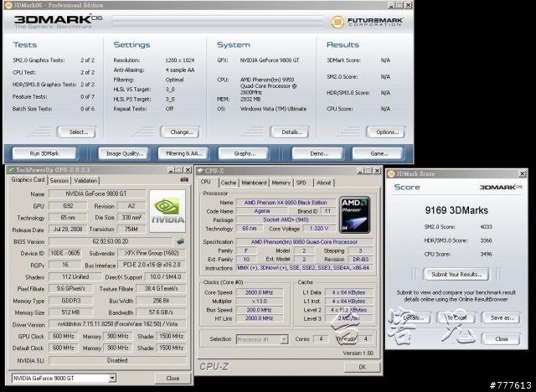The height and width of the screenshot is (392, 536).
Task: Click Details under System in 3DMark06
Action: click(291, 132)
